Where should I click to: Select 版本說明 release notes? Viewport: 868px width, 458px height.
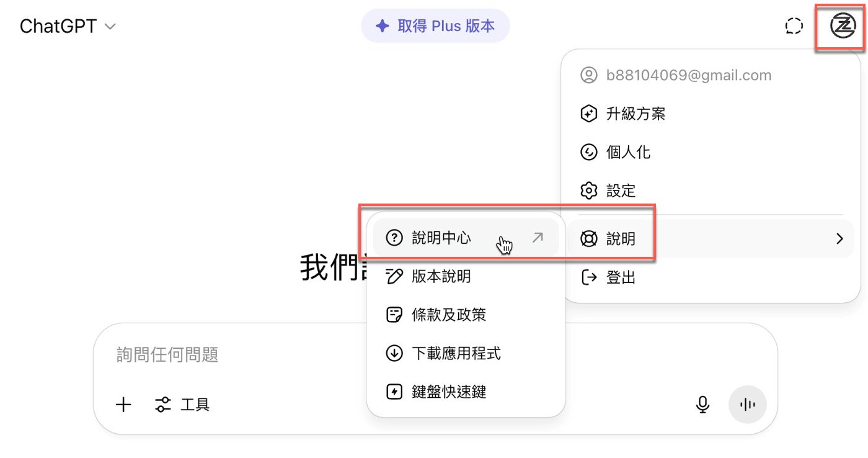tap(441, 276)
